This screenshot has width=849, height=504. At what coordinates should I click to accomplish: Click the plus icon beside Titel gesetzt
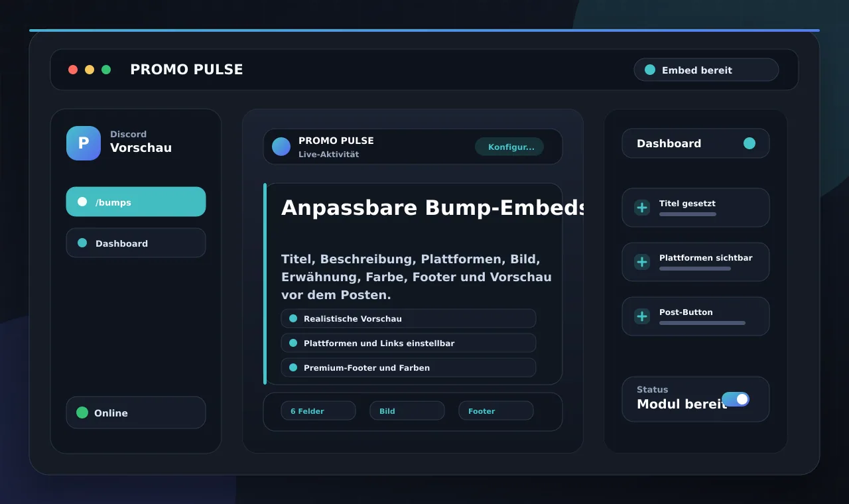[642, 208]
